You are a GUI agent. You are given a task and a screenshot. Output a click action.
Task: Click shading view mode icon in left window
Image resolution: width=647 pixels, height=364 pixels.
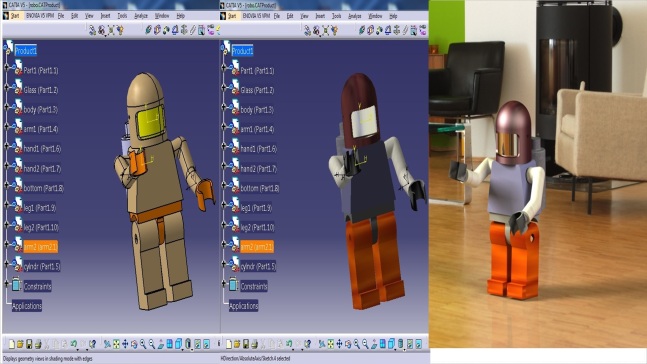tap(188, 344)
